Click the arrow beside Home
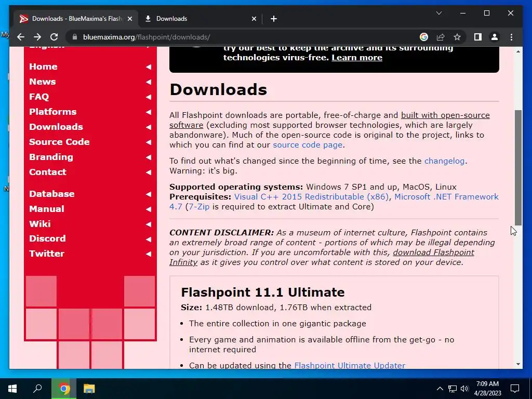This screenshot has width=532, height=399. [149, 67]
